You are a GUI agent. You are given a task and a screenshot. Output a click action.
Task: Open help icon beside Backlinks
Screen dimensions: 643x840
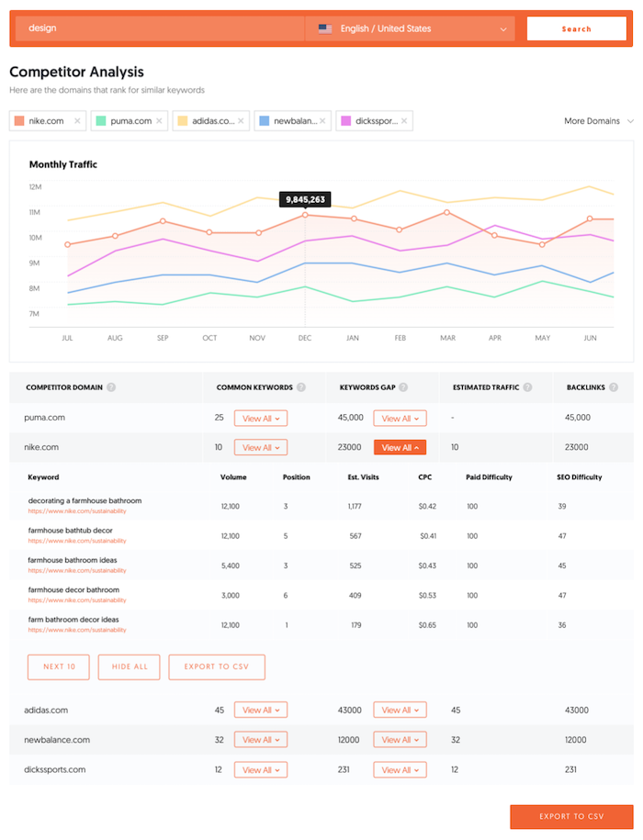[x=614, y=387]
